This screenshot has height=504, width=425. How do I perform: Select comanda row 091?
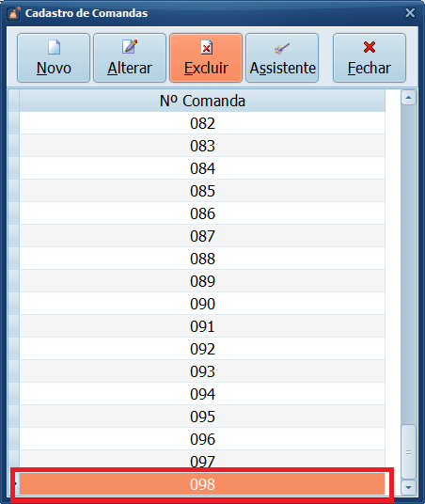pos(202,326)
